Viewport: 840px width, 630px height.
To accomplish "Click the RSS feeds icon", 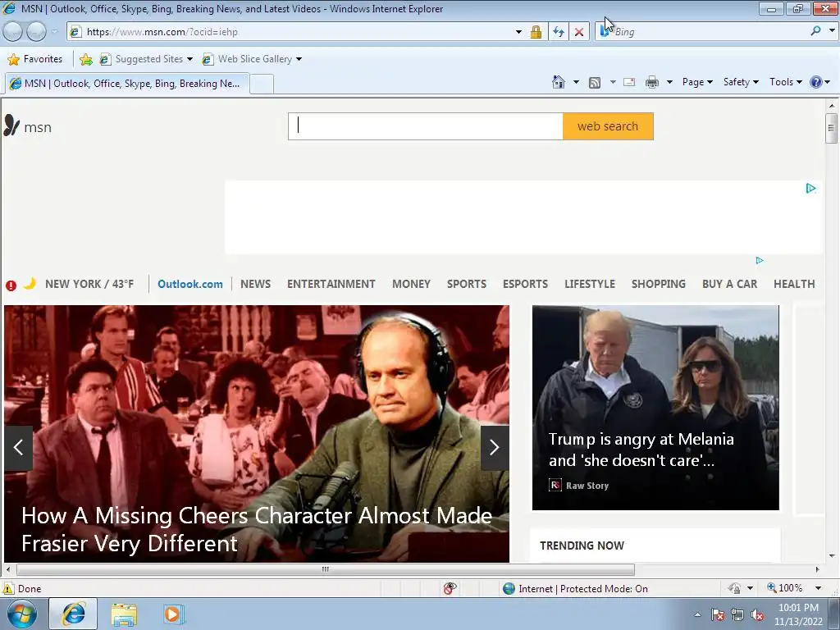I will (594, 83).
